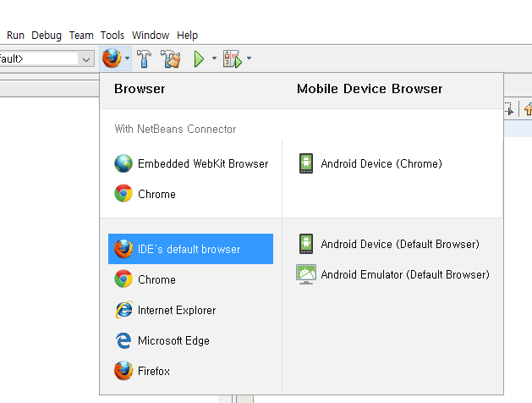Open the Run menu
This screenshot has width=532, height=403.
pyautogui.click(x=15, y=35)
